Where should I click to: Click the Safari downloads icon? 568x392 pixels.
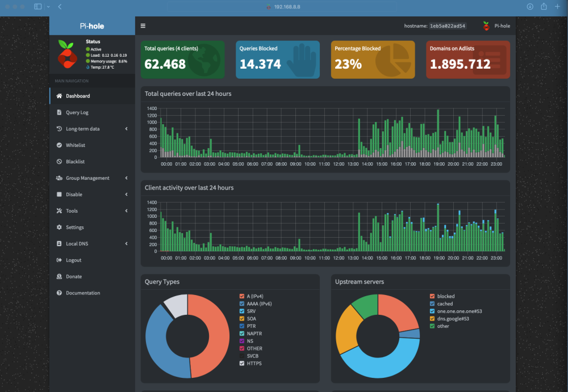[x=529, y=6]
